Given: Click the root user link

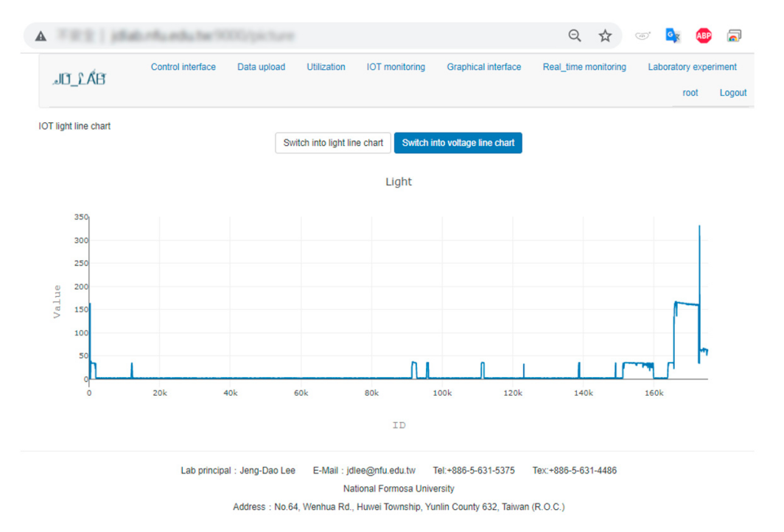Looking at the screenshot, I should point(690,93).
